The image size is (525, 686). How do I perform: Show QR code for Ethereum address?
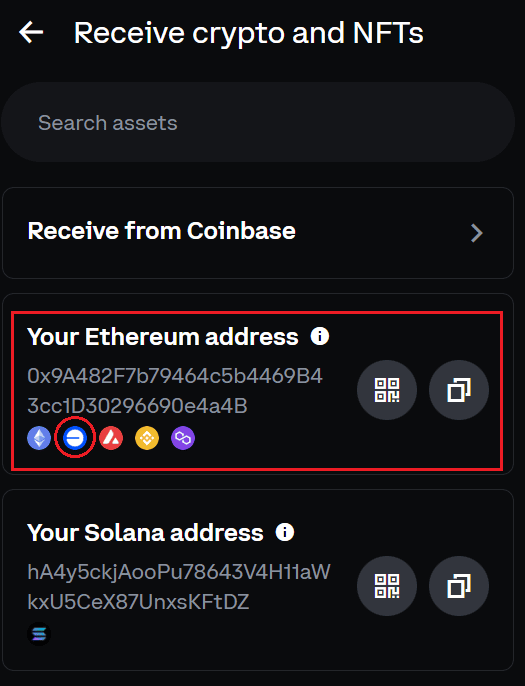pos(387,390)
